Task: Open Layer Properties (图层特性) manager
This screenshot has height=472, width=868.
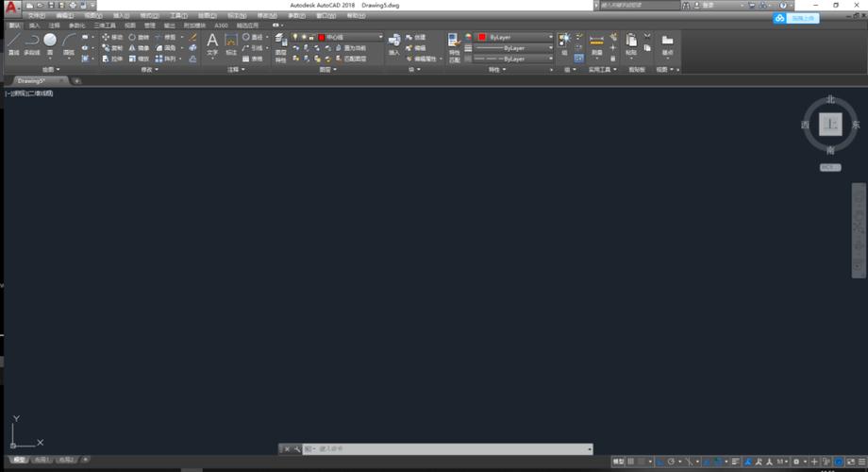Action: pos(280,47)
